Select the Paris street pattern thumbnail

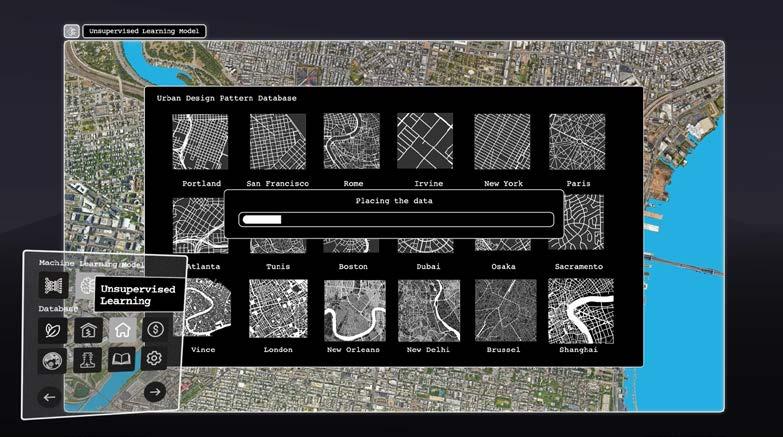click(577, 142)
